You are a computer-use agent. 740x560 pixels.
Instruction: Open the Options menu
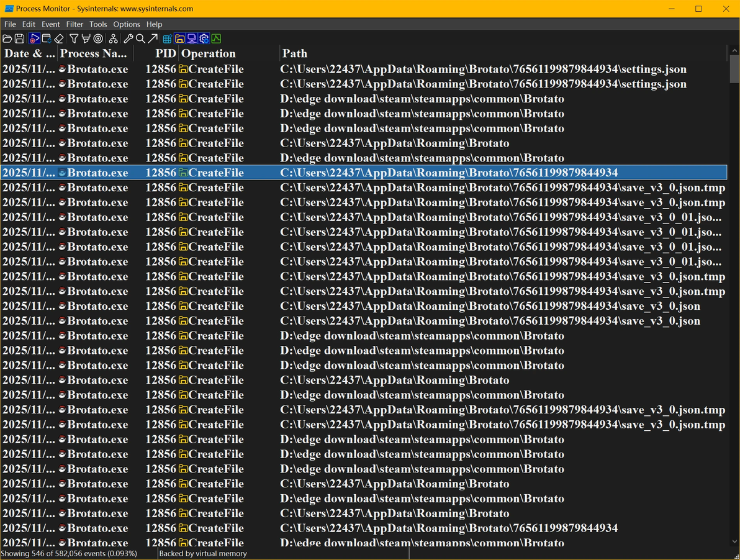pos(127,24)
